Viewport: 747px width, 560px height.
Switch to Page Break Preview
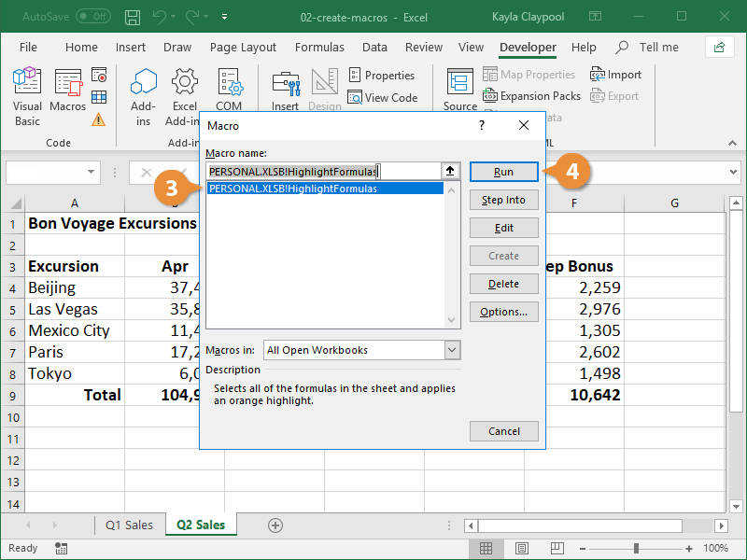[x=557, y=548]
